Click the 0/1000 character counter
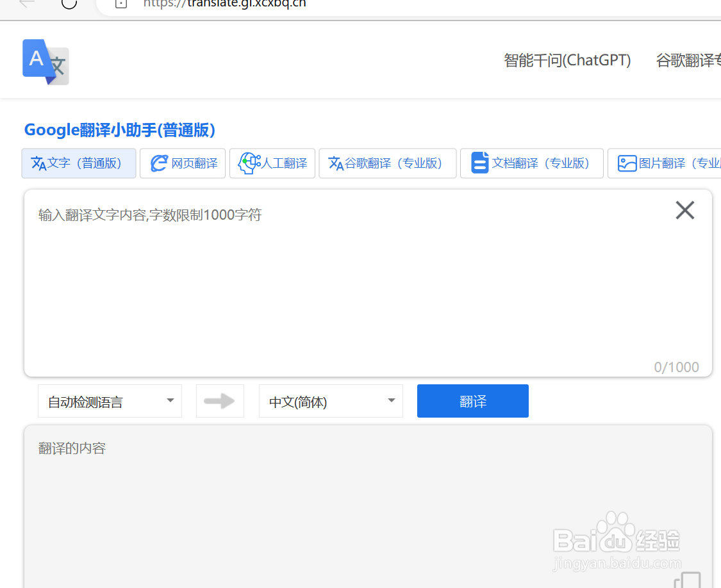Viewport: 721px width, 588px height. click(676, 367)
